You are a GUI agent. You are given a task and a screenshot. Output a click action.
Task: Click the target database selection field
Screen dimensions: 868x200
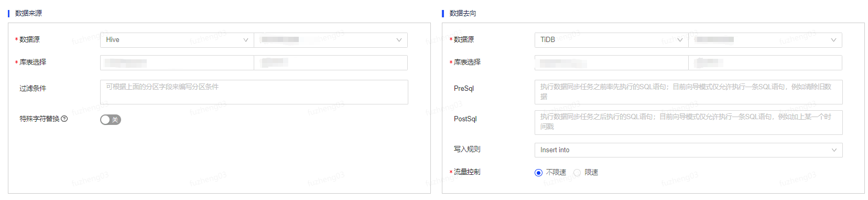click(611, 63)
